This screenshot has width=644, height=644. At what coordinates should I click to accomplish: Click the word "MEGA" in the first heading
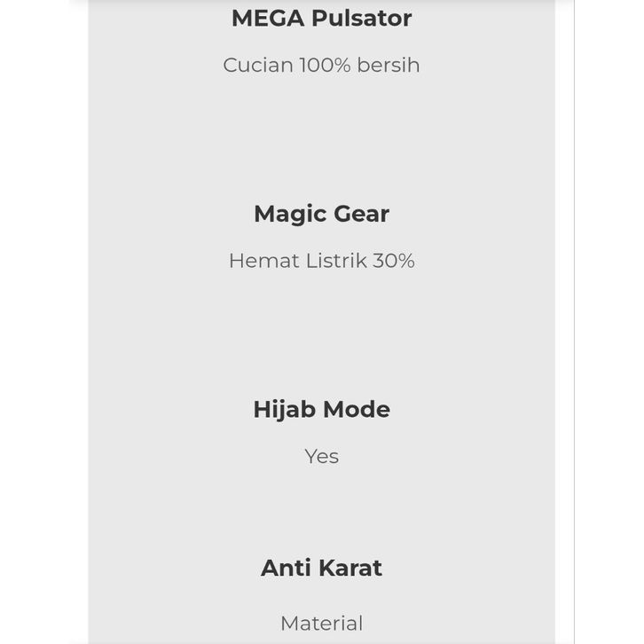(x=267, y=18)
